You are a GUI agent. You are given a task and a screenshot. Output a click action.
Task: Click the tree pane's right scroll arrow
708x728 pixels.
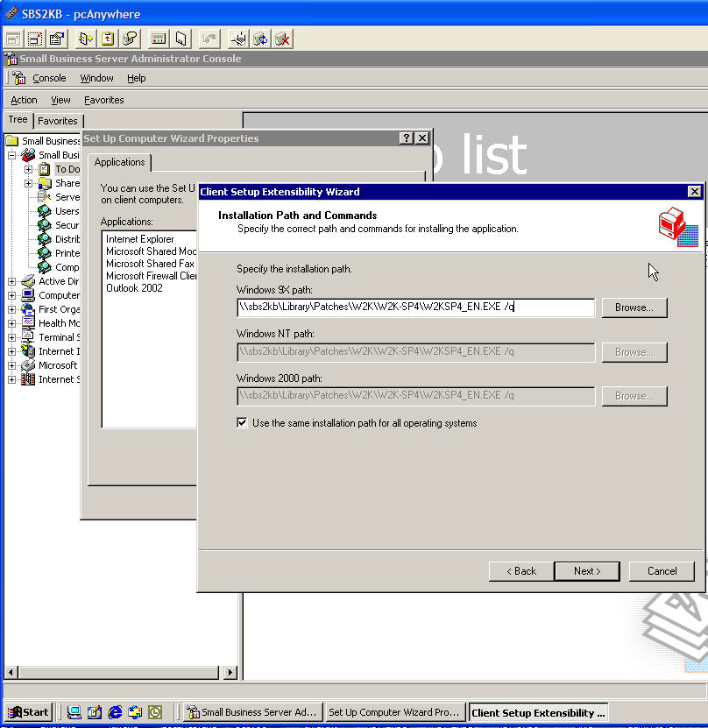230,672
